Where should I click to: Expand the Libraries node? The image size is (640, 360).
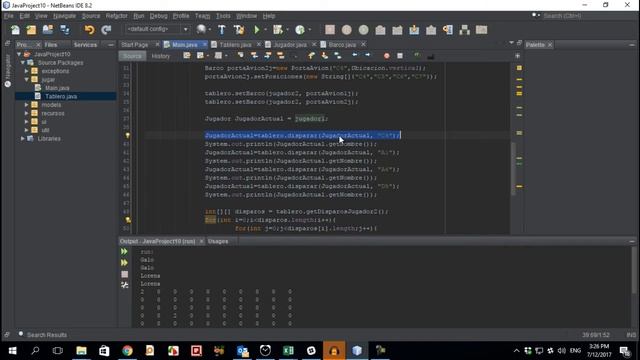23,139
